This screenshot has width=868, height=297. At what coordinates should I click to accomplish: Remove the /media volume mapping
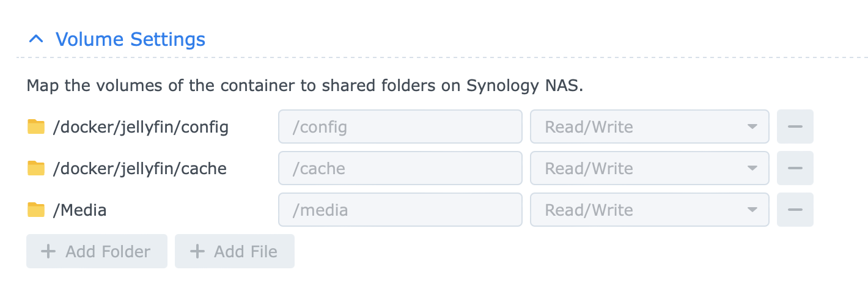point(795,210)
